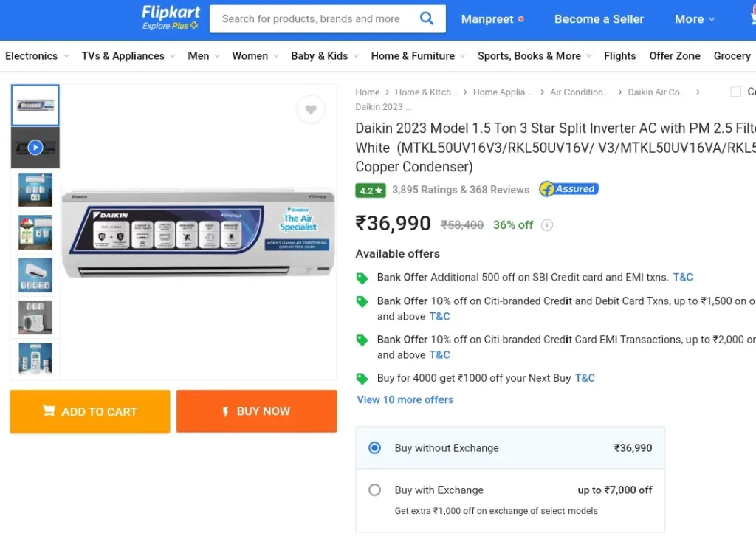Image resolution: width=756 pixels, height=556 pixels.
Task: Expand the Electronics category menu
Action: point(37,56)
